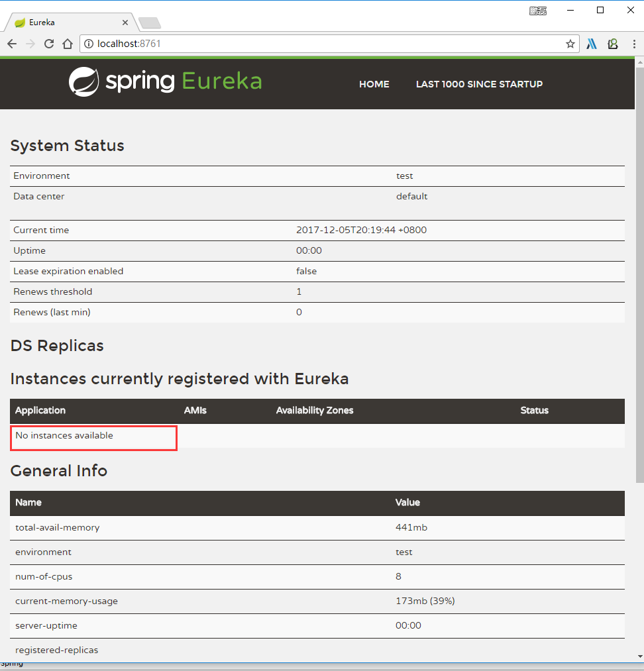Click the page's vertical scrollbar
The image size is (644, 671).
[639, 265]
